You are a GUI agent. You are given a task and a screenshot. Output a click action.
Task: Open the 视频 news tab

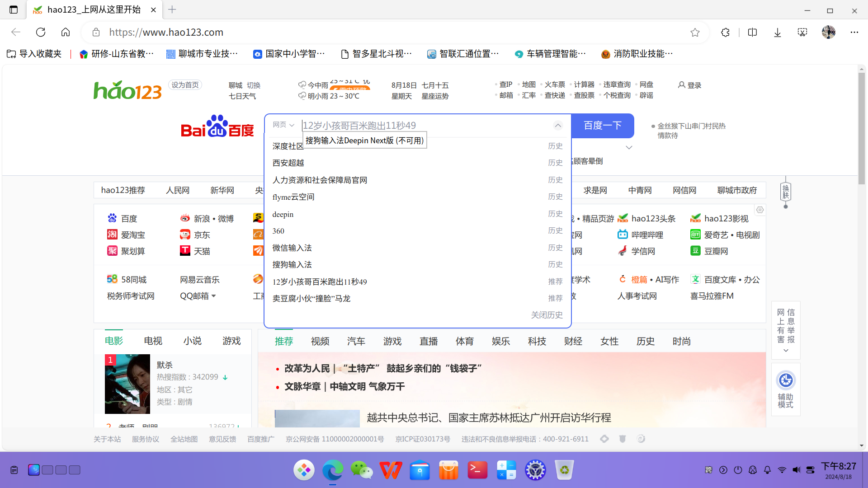point(320,341)
